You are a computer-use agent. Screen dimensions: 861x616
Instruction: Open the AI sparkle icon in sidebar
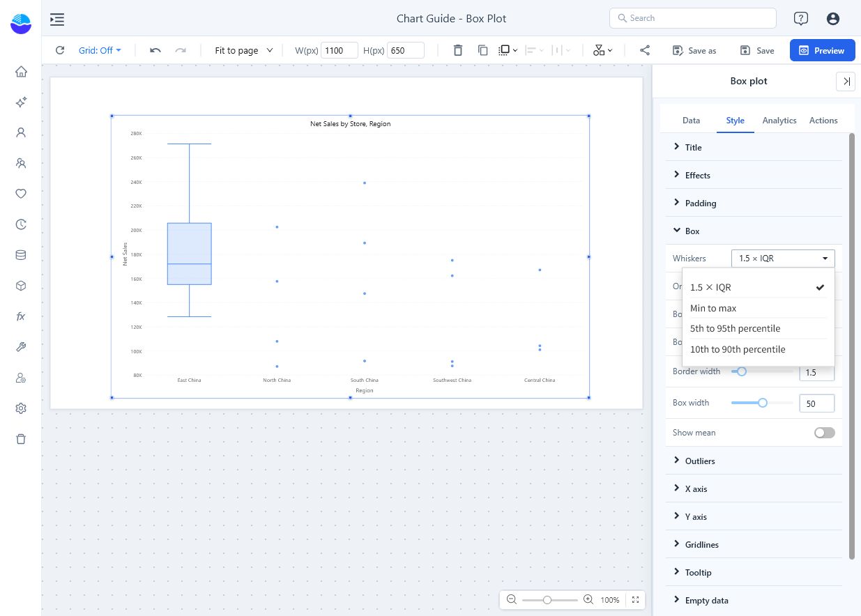point(21,102)
